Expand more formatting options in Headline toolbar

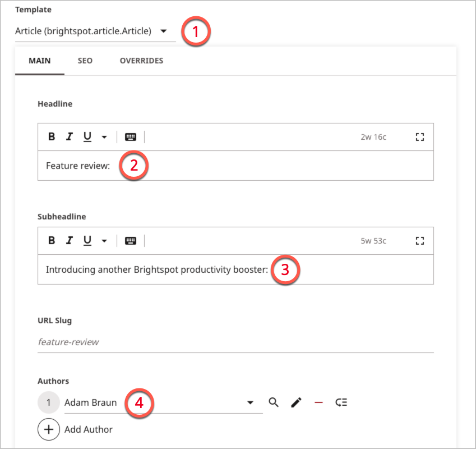pos(104,137)
